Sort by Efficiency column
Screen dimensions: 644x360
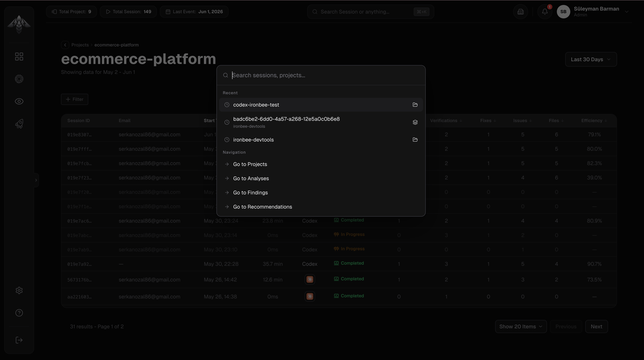pyautogui.click(x=594, y=121)
